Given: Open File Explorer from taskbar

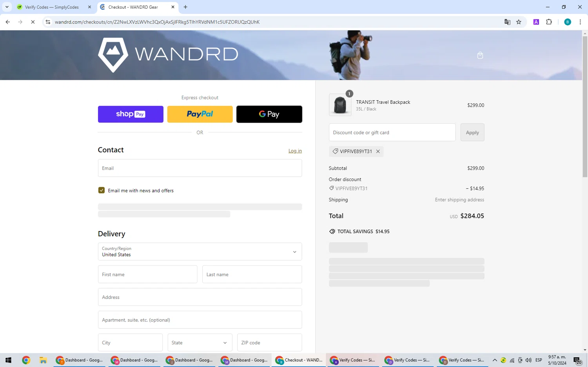Looking at the screenshot, I should pyautogui.click(x=43, y=360).
